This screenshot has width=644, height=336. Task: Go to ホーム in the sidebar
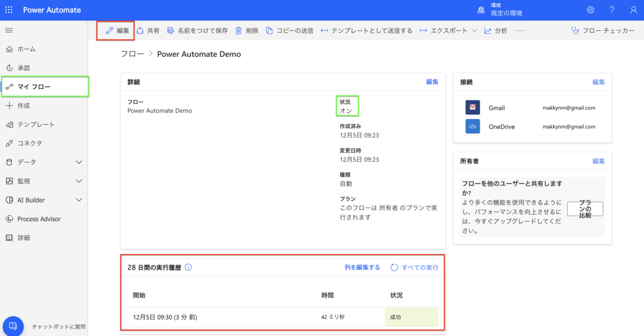click(x=26, y=49)
